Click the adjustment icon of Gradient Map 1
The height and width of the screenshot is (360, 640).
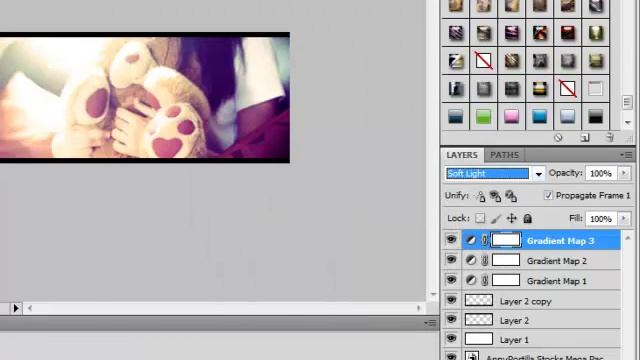pyautogui.click(x=471, y=280)
